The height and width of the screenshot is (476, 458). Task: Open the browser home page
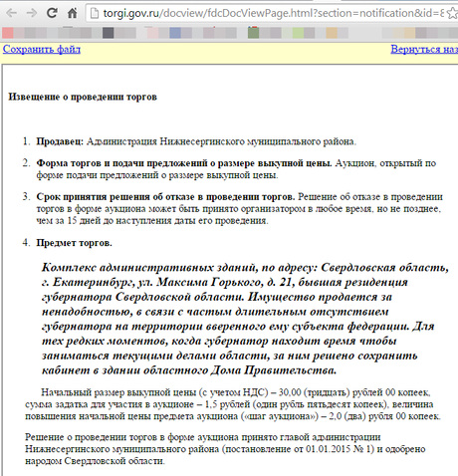pyautogui.click(x=72, y=13)
